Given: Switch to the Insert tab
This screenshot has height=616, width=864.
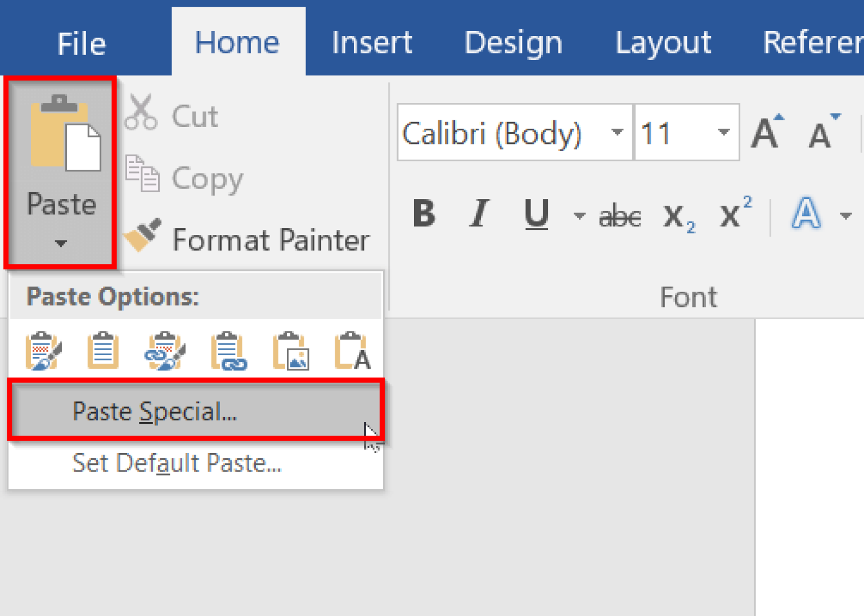Looking at the screenshot, I should (371, 42).
